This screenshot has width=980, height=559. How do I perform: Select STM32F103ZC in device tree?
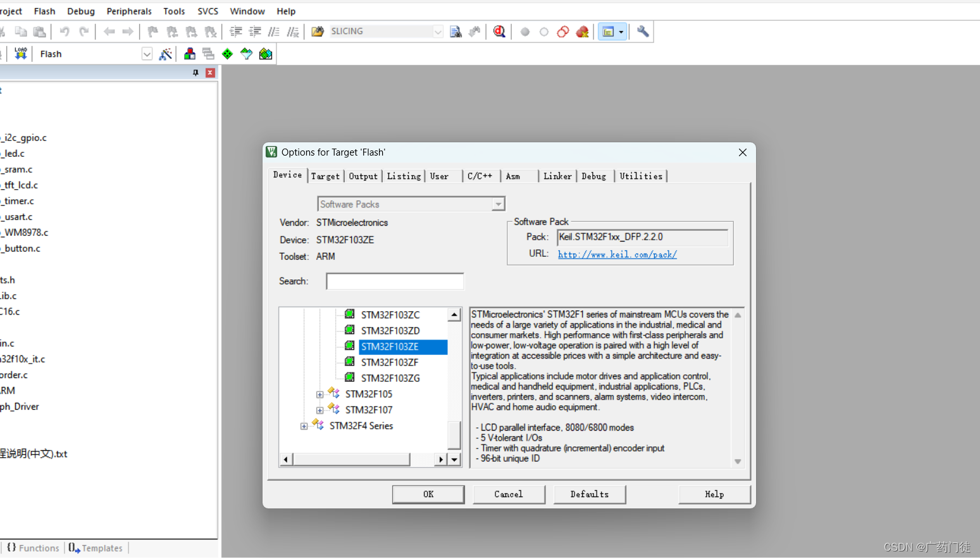pyautogui.click(x=390, y=315)
